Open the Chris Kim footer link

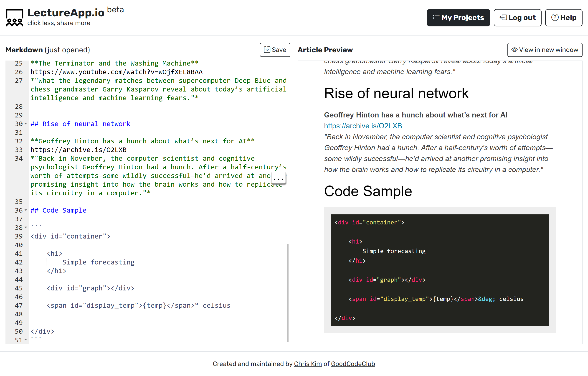click(308, 364)
